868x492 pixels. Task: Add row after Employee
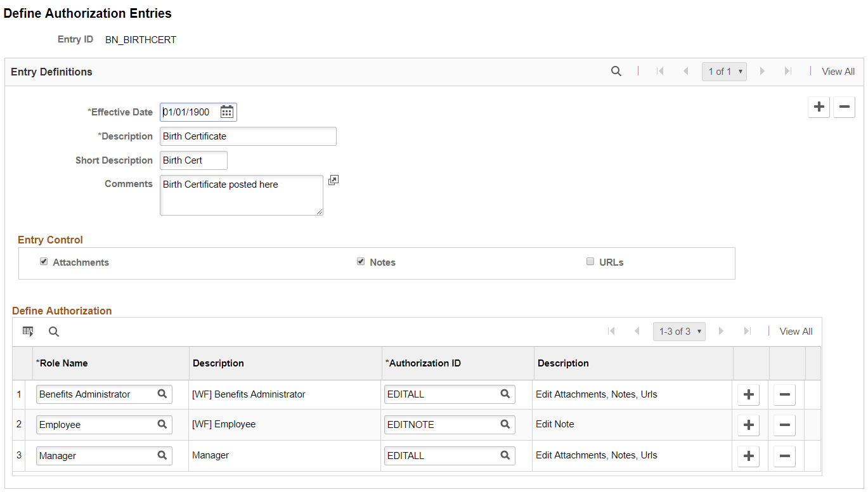point(749,424)
